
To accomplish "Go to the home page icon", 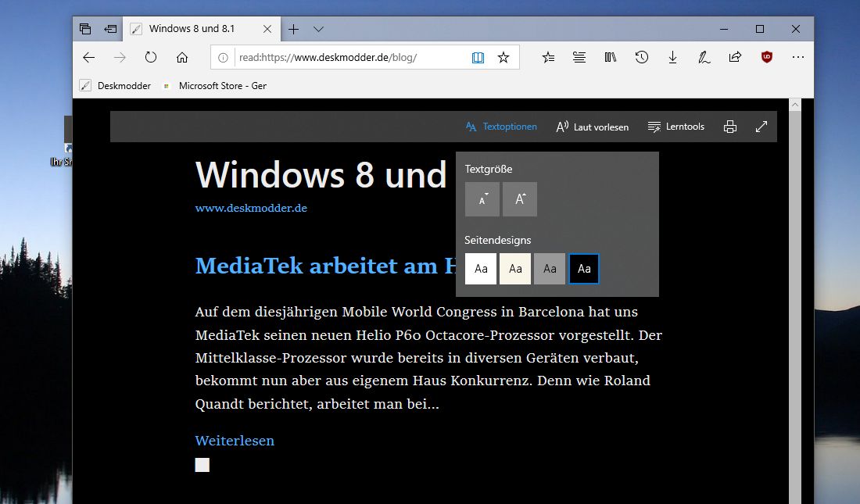I will [x=182, y=57].
